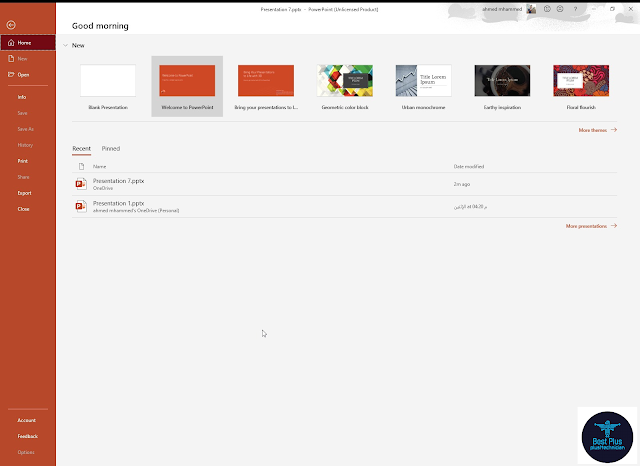Click the help question mark icon

(575, 9)
